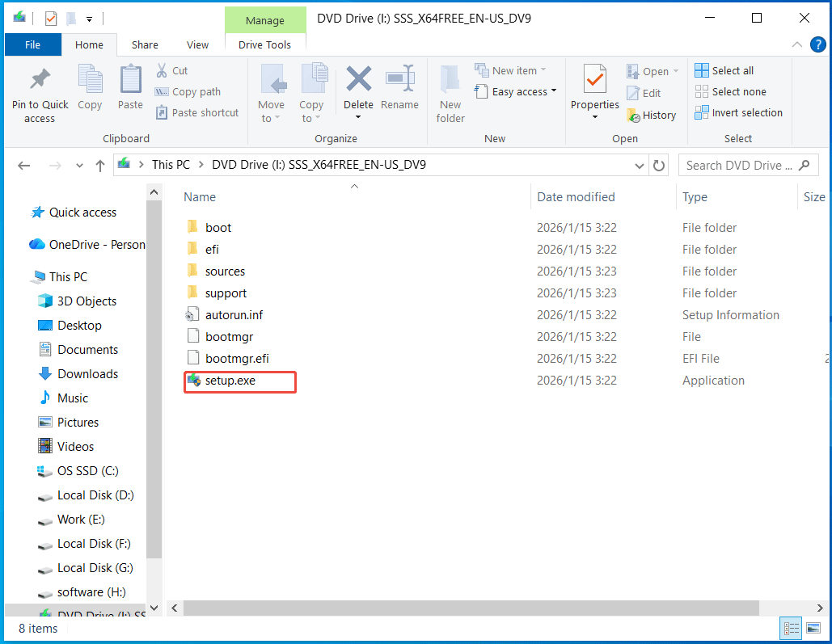Expand the Properties options arrow
Image resolution: width=832 pixels, height=644 pixels.
[x=595, y=117]
